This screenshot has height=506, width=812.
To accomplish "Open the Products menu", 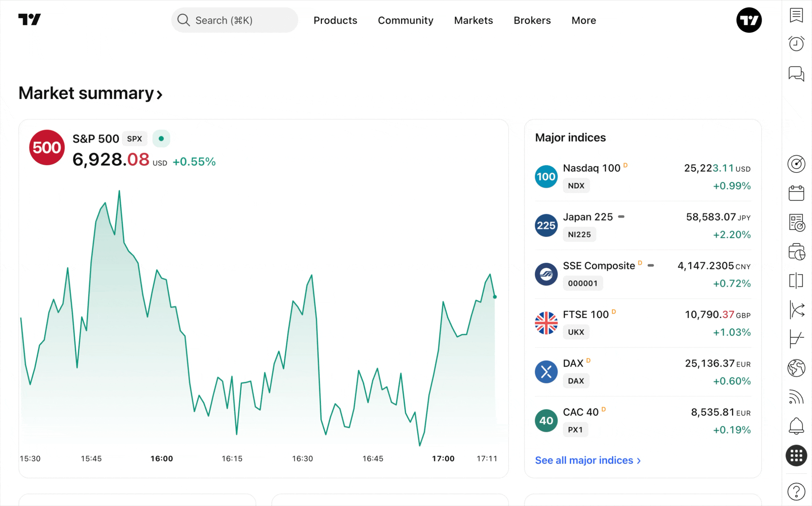I will pos(335,20).
